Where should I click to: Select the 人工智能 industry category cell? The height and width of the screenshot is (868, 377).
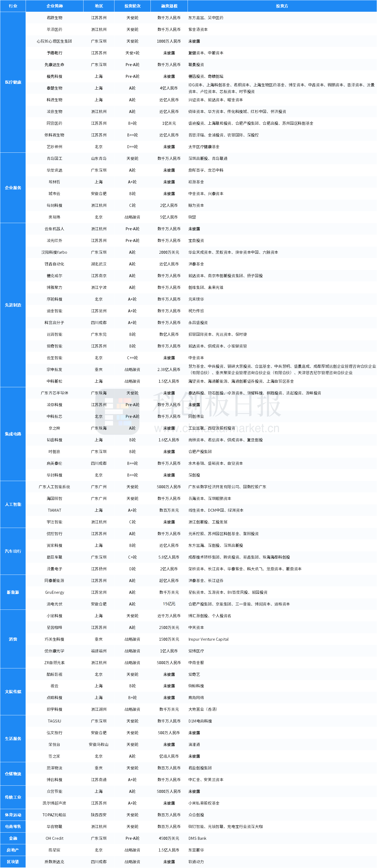pos(13,504)
